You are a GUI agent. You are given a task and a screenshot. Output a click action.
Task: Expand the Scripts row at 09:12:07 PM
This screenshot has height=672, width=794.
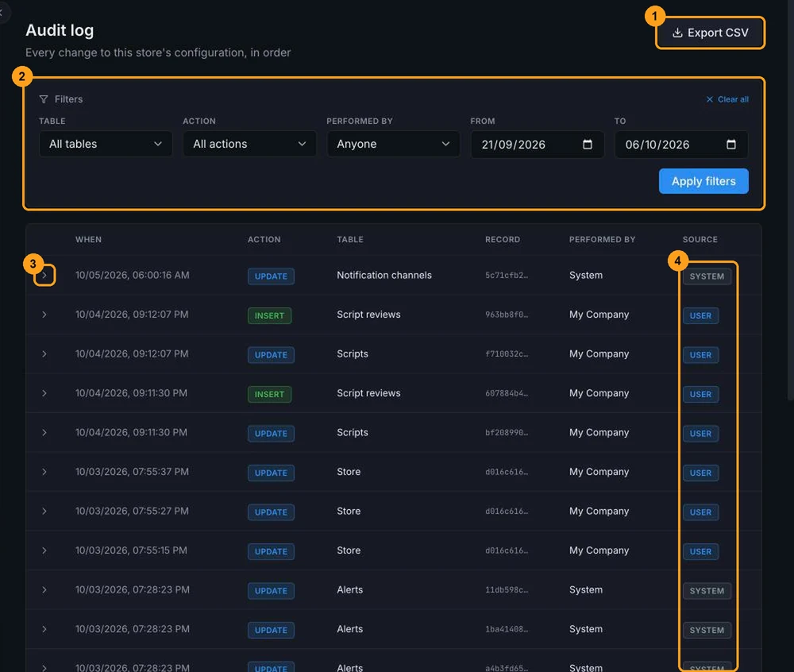[x=44, y=354]
